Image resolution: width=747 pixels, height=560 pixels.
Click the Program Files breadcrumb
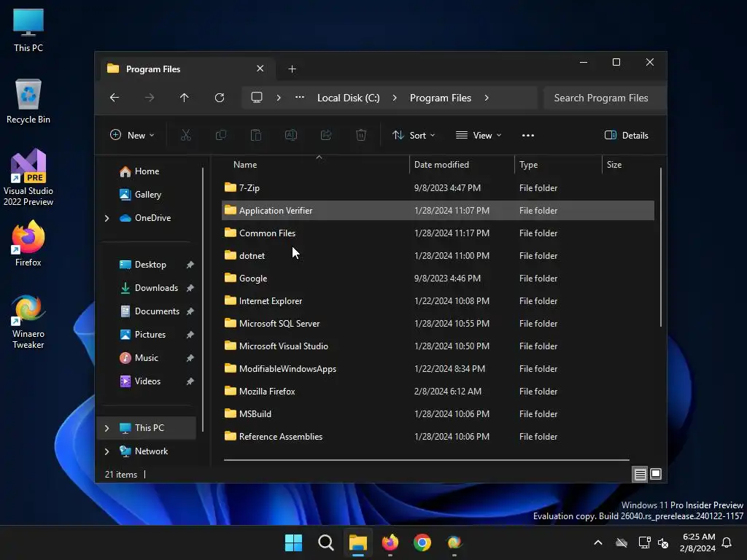point(440,98)
